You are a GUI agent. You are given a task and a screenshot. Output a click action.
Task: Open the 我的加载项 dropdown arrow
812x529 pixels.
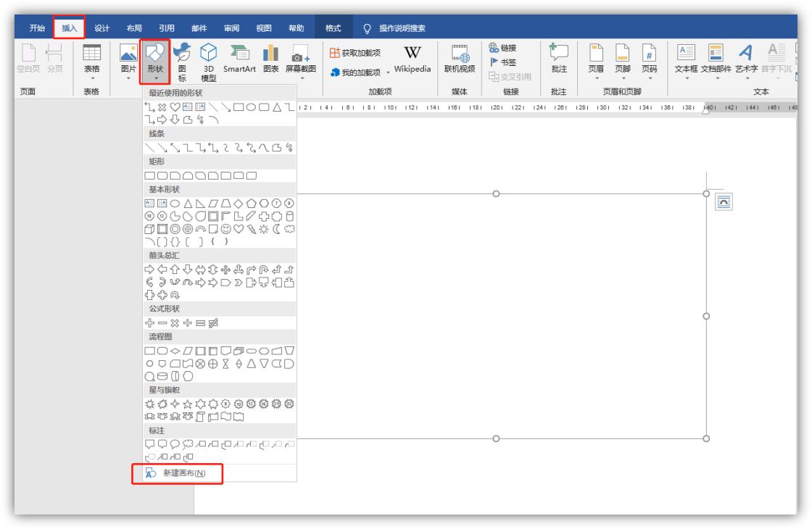388,72
